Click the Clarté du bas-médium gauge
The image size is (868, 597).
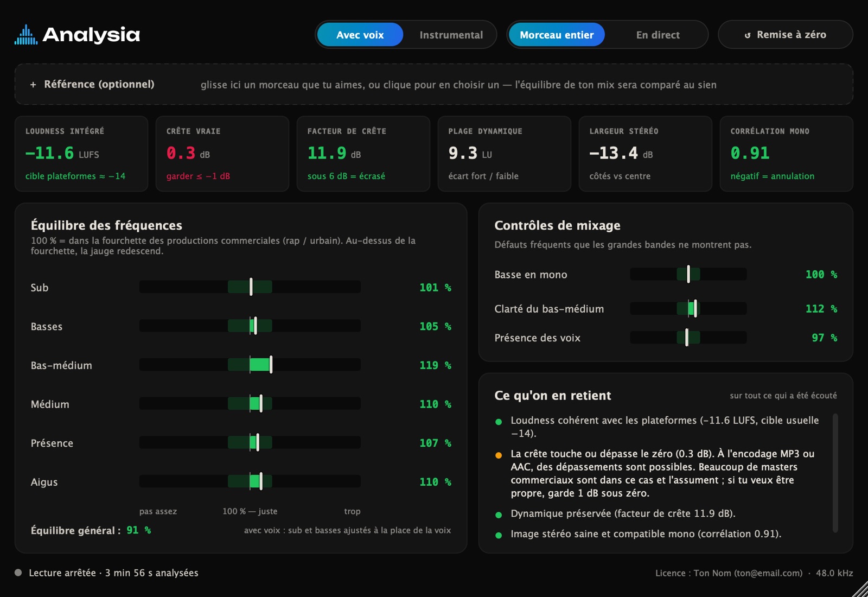(688, 308)
